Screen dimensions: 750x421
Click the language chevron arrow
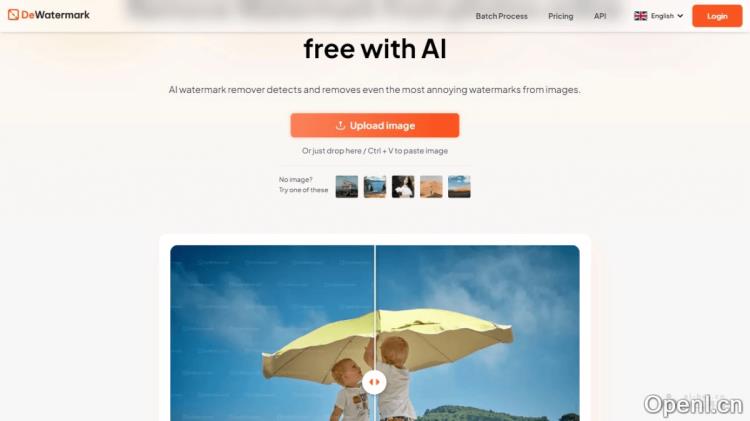click(680, 16)
